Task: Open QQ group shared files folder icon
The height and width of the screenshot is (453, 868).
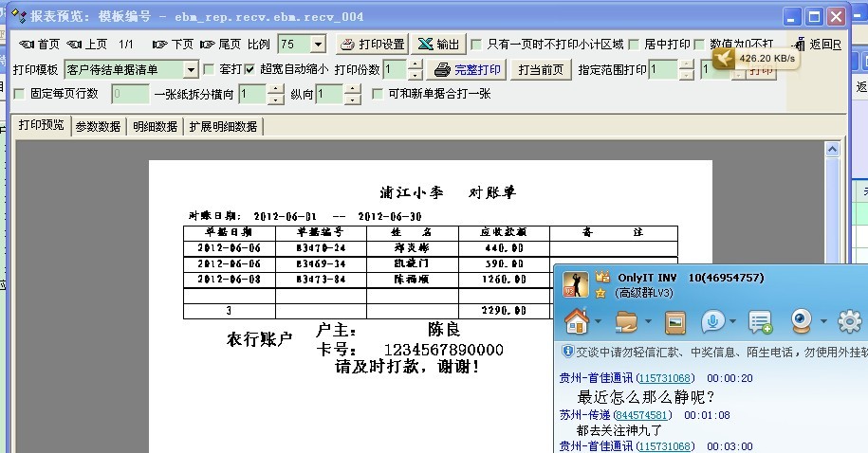Action: click(626, 322)
